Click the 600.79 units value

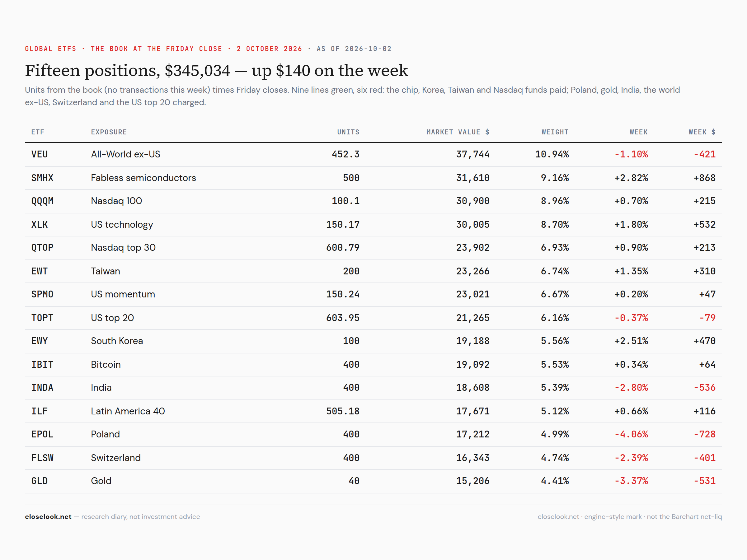pos(343,248)
